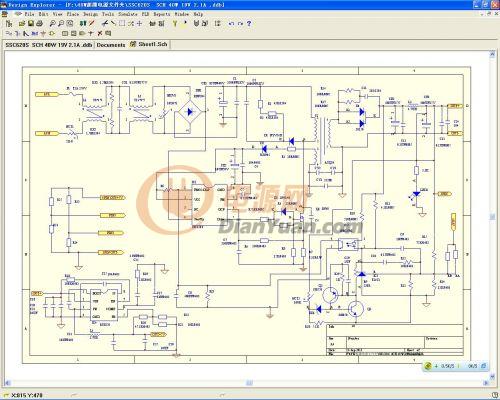The image size is (500, 400).
Task: Toggle the Project Manager panel icon
Action: 9,23
